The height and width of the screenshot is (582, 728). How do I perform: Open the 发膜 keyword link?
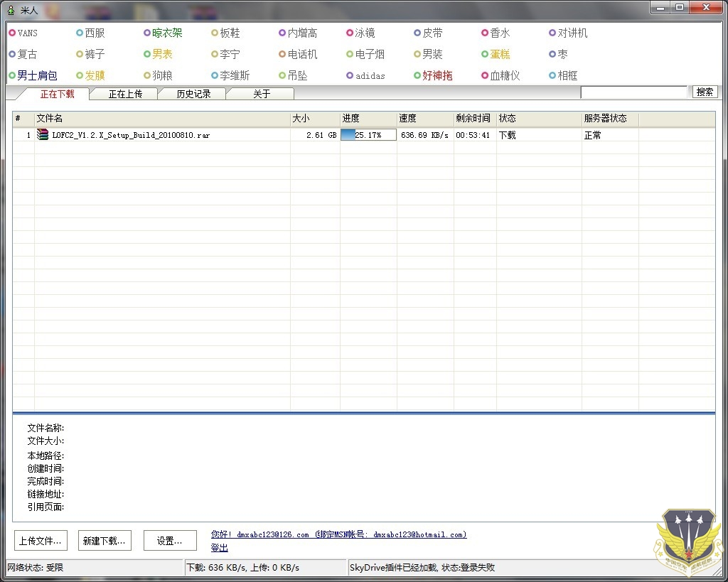(x=95, y=75)
